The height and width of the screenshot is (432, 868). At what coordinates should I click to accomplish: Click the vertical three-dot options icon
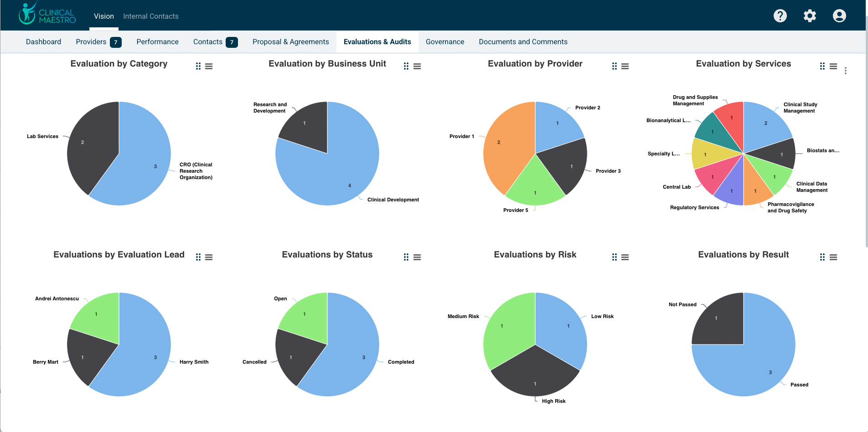[846, 71]
